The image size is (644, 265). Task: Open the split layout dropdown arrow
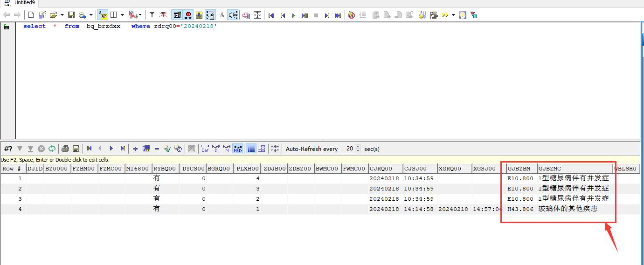tap(122, 15)
